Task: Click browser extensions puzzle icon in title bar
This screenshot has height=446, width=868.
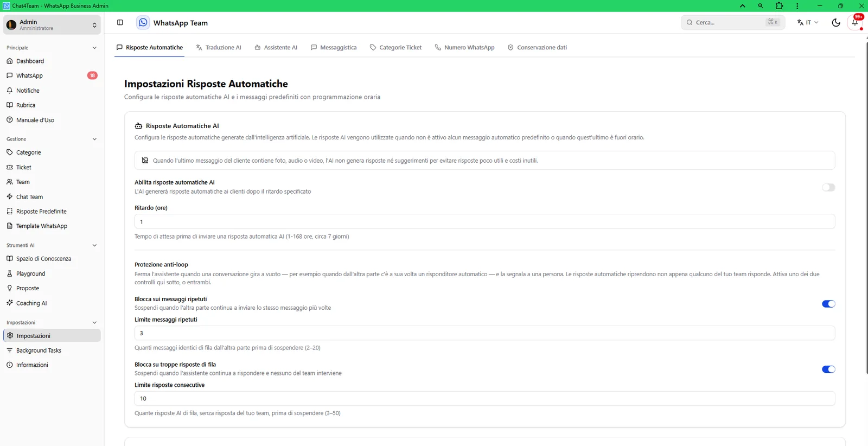Action: (x=779, y=5)
